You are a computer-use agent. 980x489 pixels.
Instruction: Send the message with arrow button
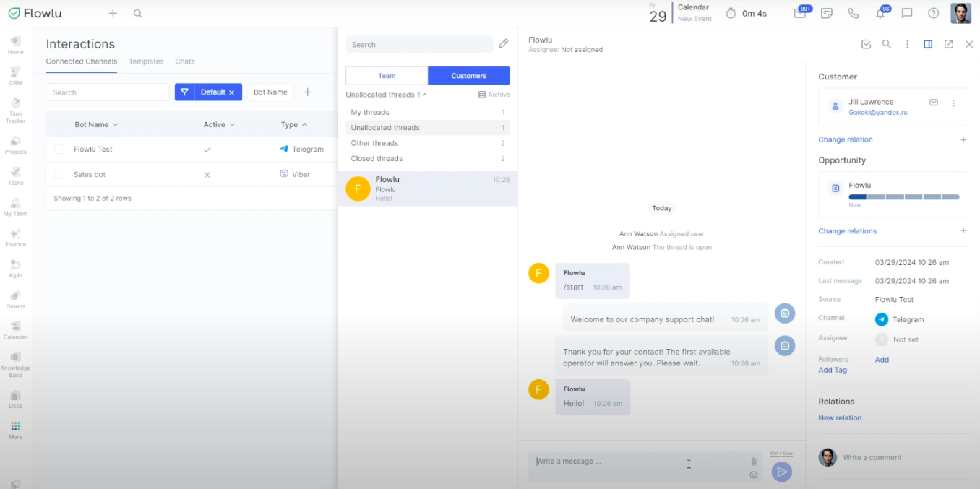[x=781, y=472]
